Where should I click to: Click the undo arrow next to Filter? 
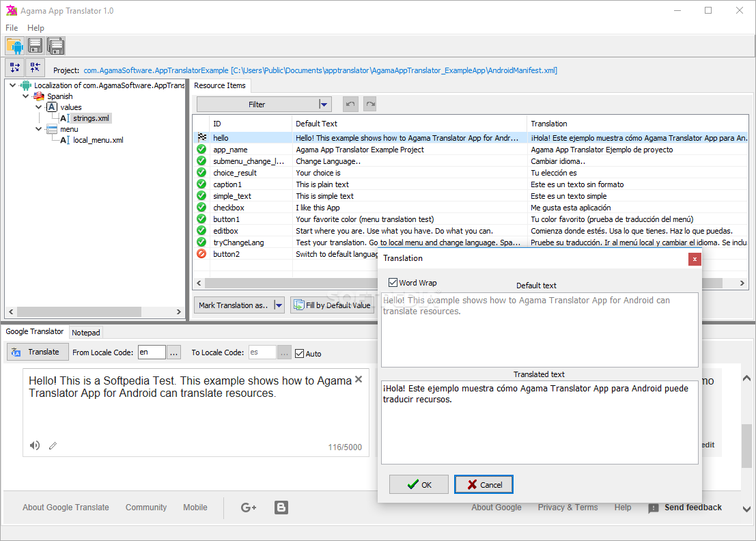tap(350, 104)
